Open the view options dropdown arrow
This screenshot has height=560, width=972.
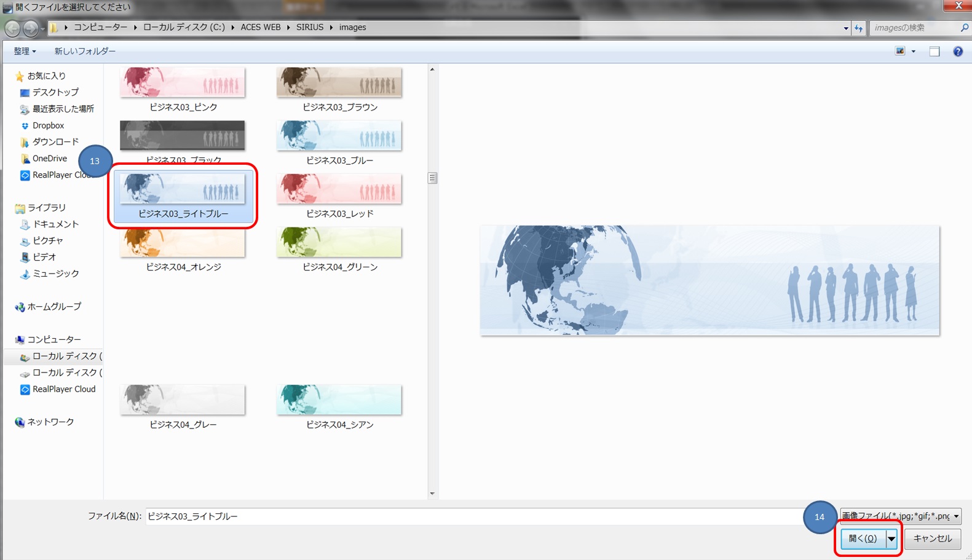click(914, 52)
